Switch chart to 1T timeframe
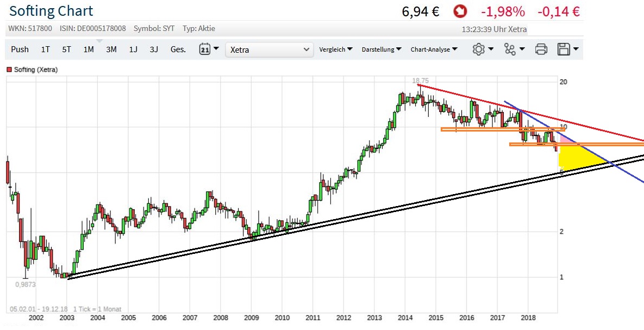 coord(45,49)
